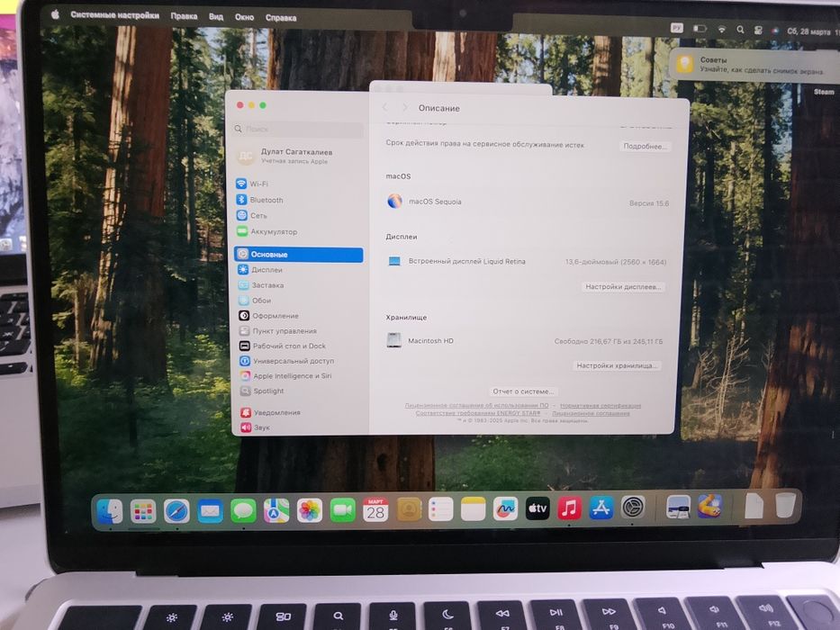Open Music from the Dock
Image resolution: width=840 pixels, height=630 pixels.
coord(570,508)
